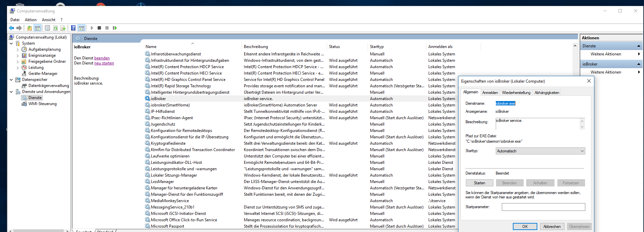Toggle the console tree show/hide toolbar icon
The image size is (644, 232).
coord(38,28)
